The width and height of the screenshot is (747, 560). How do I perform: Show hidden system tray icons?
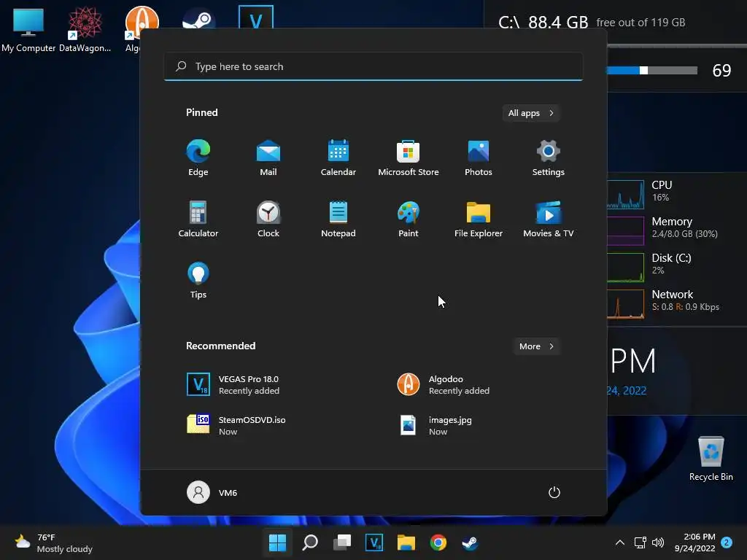620,542
